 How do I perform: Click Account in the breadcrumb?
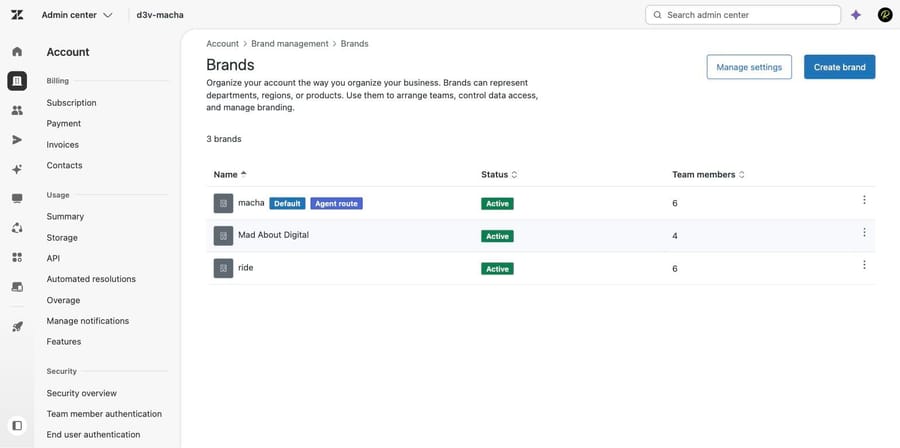[x=222, y=44]
